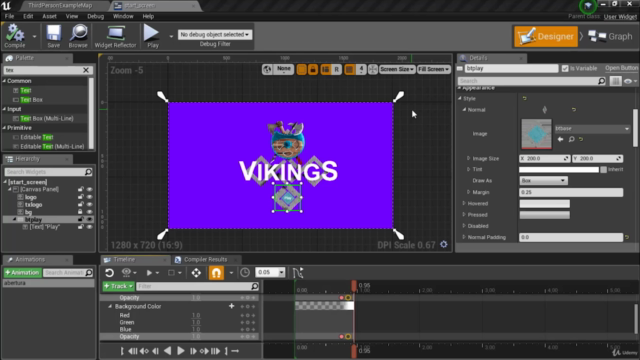Collapse the Background Color track
This screenshot has width=640, height=360.
pyautogui.click(x=110, y=306)
